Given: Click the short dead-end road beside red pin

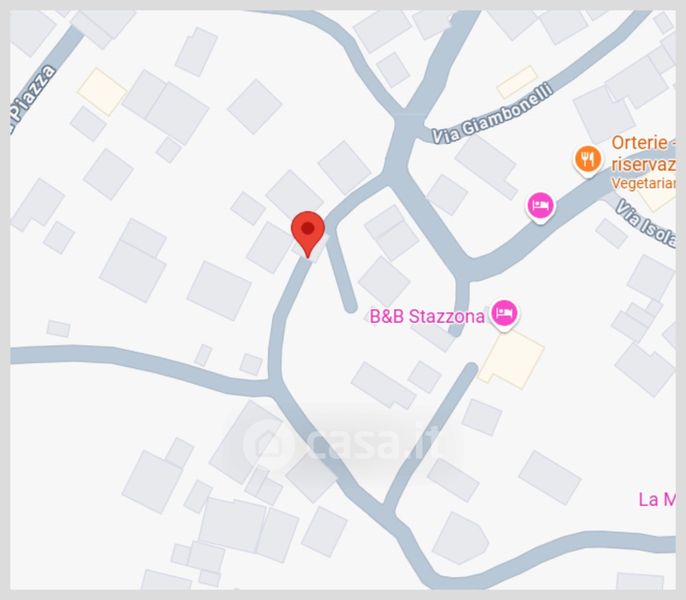Looking at the screenshot, I should (342, 271).
